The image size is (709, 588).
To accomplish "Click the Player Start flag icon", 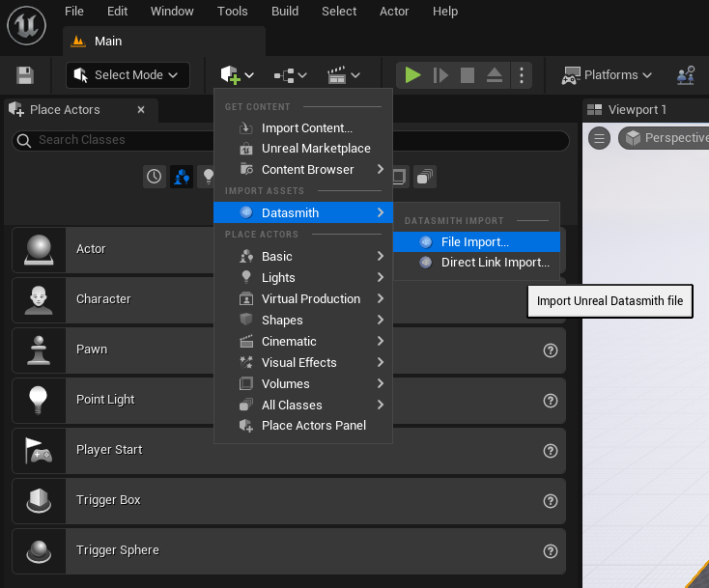I will [39, 451].
